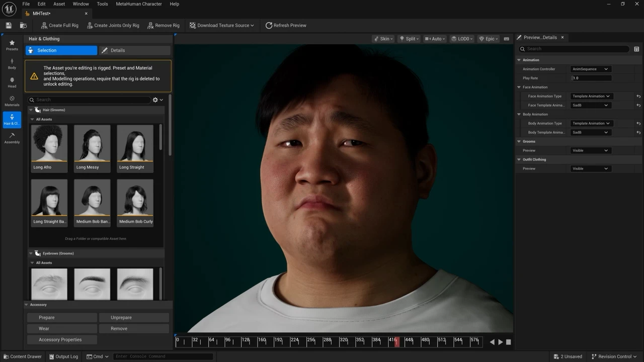
Task: Open the Skin viewport dropdown
Action: click(x=383, y=39)
